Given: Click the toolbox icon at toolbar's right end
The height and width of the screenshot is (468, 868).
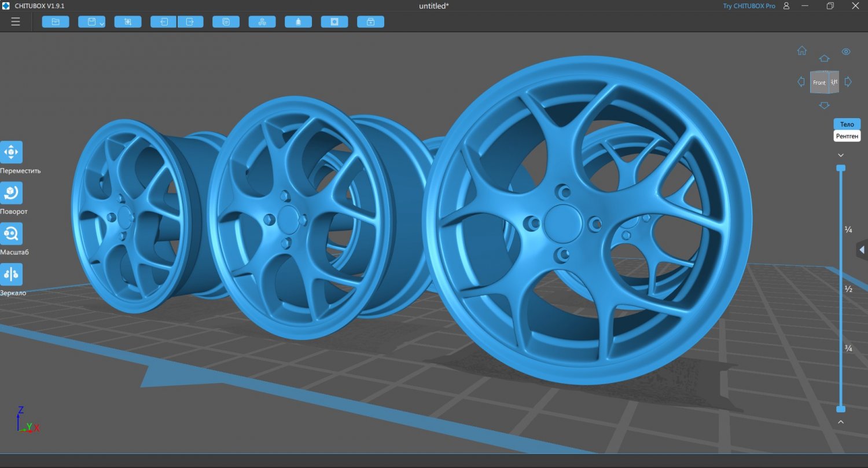Looking at the screenshot, I should (x=370, y=21).
